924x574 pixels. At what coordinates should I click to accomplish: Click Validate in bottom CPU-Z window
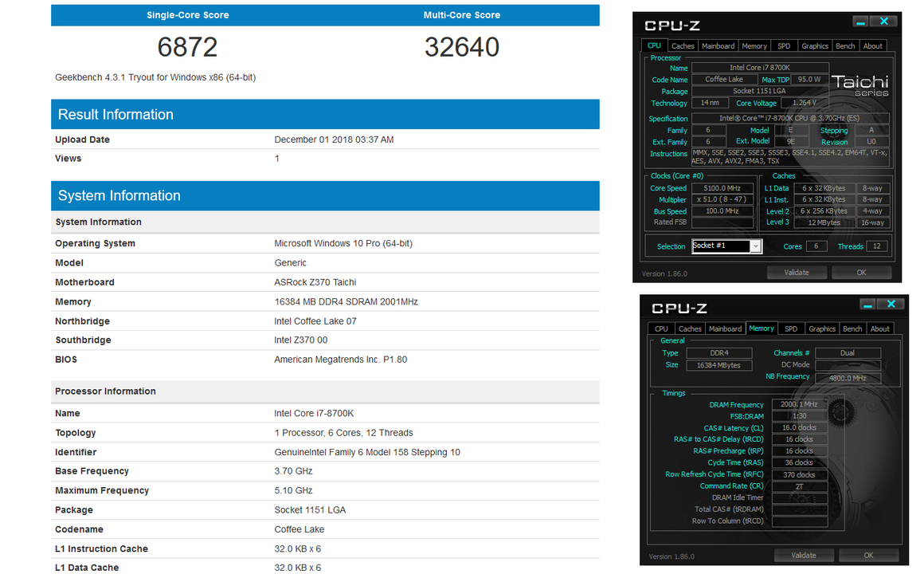click(804, 555)
